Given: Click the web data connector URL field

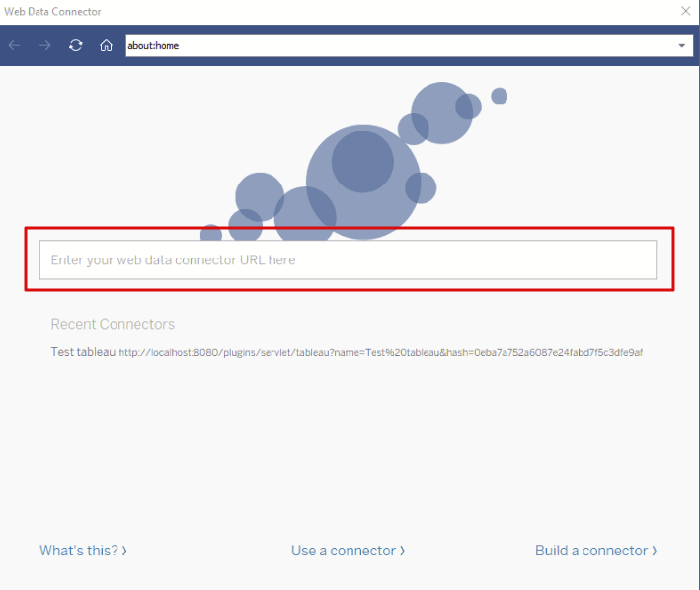Looking at the screenshot, I should [348, 260].
